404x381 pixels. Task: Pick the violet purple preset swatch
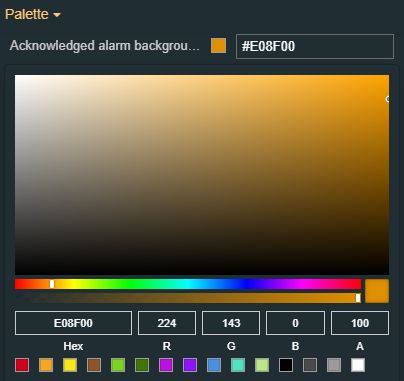click(x=190, y=365)
